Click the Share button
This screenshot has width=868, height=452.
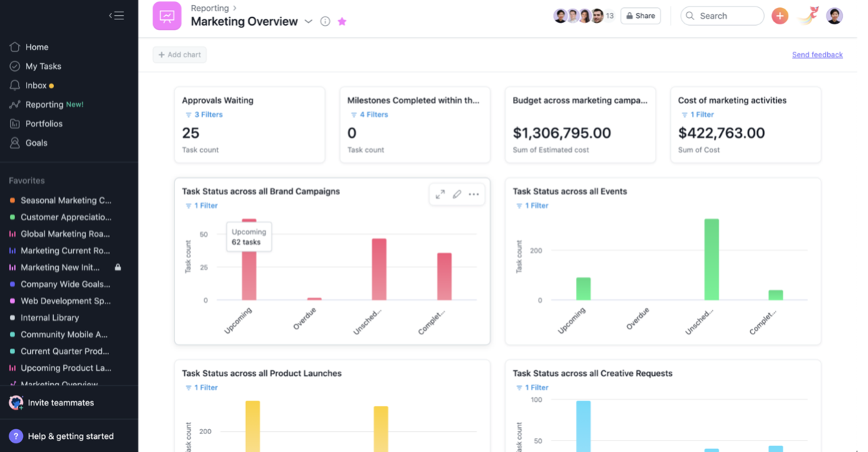point(640,16)
